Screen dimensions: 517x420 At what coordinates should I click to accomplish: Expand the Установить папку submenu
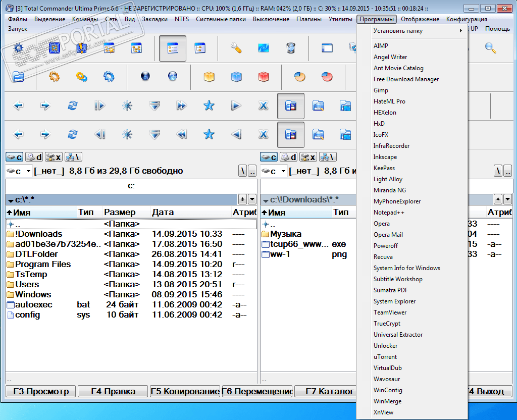[417, 31]
